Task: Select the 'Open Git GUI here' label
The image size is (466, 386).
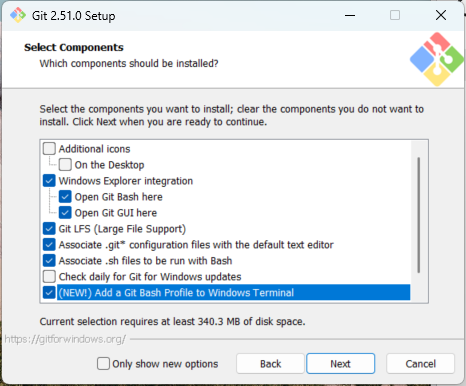Action: point(116,213)
